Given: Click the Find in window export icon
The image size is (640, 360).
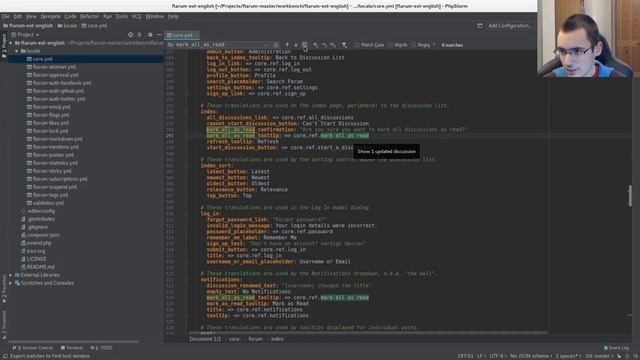Looking at the screenshot, I should [304, 44].
